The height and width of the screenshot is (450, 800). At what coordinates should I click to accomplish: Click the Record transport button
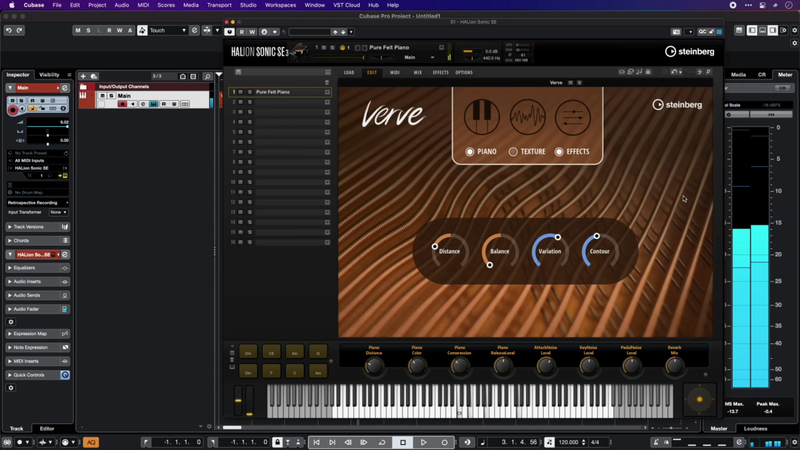(444, 442)
